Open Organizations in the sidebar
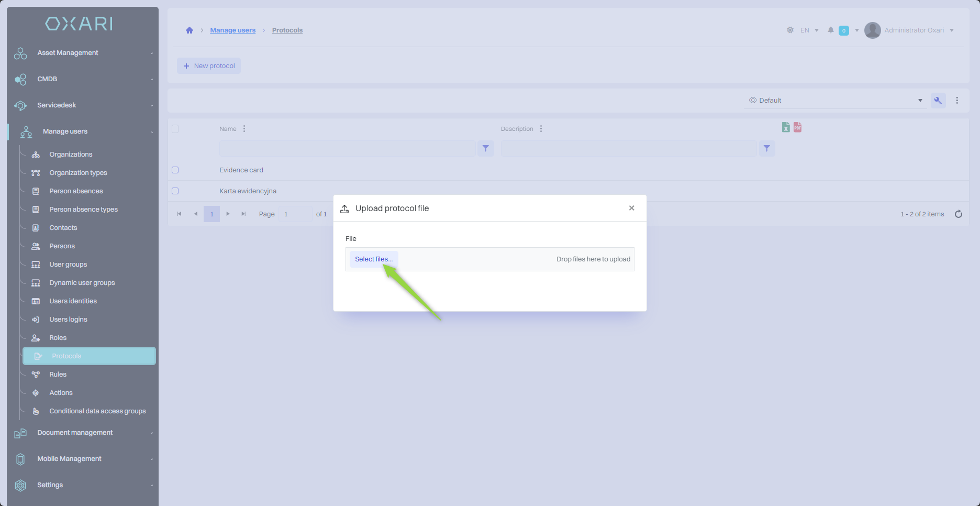Viewport: 980px width, 506px height. point(71,155)
